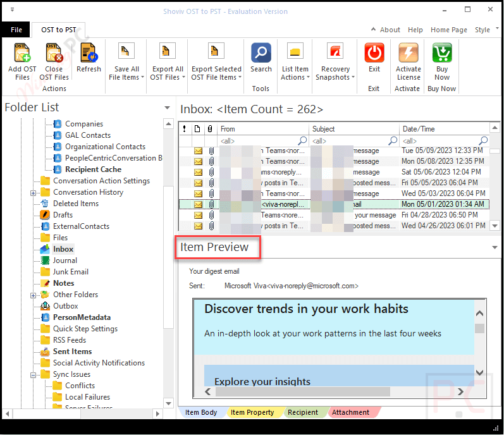Click the preview pane vertical scrollbar thumb
Viewport: 504px width, 435px height.
coord(479,328)
